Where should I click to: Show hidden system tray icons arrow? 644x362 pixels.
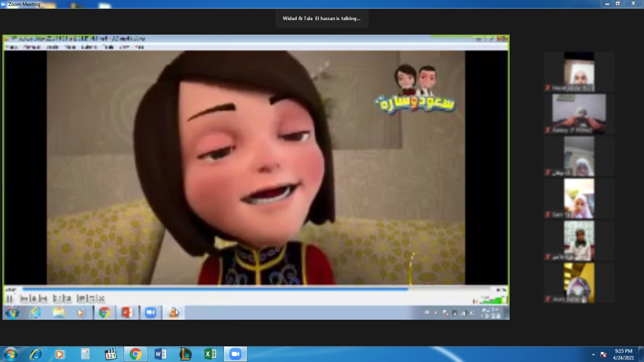tap(593, 354)
